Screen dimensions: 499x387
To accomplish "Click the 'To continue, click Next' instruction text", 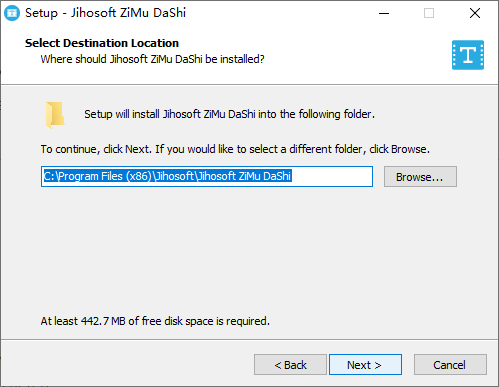I will coord(235,149).
